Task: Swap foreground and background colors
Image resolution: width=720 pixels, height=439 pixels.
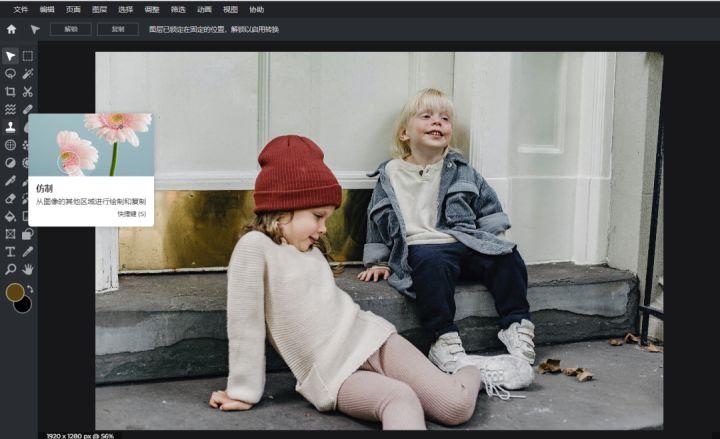Action: pyautogui.click(x=30, y=289)
